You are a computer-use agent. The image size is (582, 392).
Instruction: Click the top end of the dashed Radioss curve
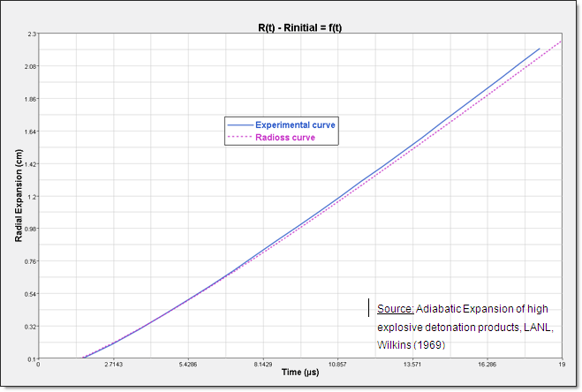tap(562, 41)
